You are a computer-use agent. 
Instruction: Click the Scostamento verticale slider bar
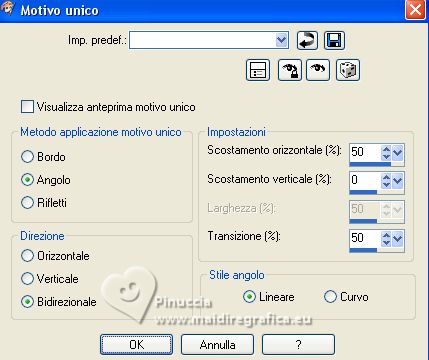tap(377, 192)
